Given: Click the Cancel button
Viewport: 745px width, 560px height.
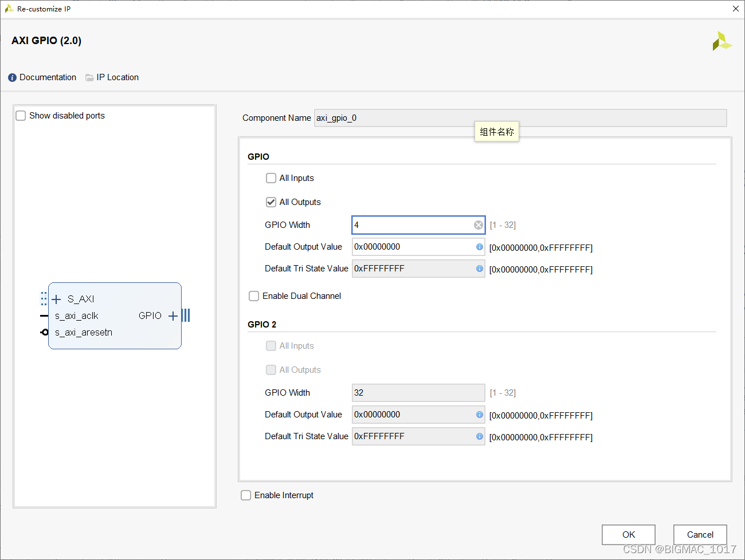Looking at the screenshot, I should 700,535.
